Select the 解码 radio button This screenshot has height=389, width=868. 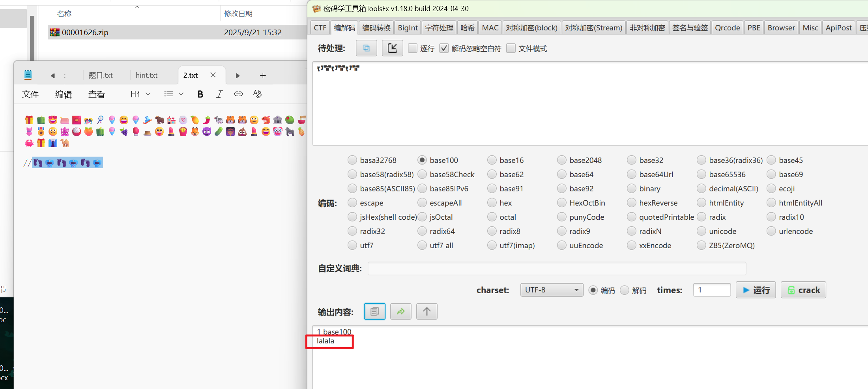pyautogui.click(x=625, y=290)
